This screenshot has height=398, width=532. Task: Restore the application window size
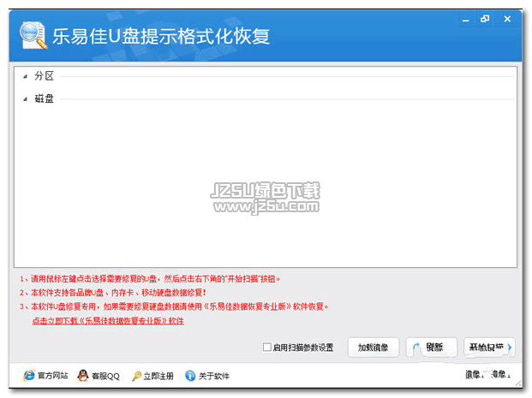point(485,19)
